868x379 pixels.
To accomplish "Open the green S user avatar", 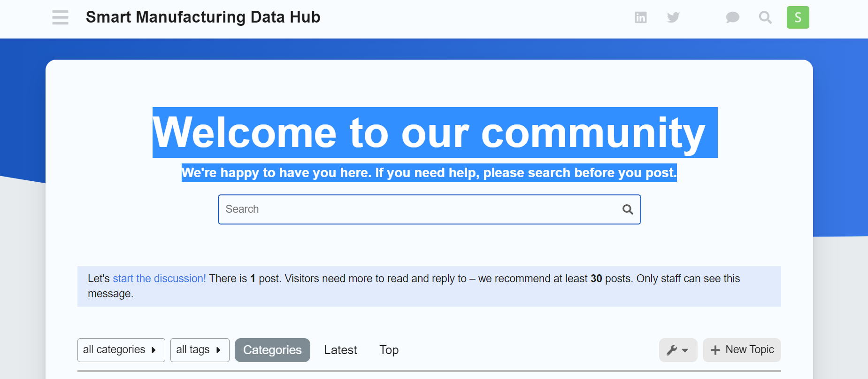I will (x=798, y=17).
